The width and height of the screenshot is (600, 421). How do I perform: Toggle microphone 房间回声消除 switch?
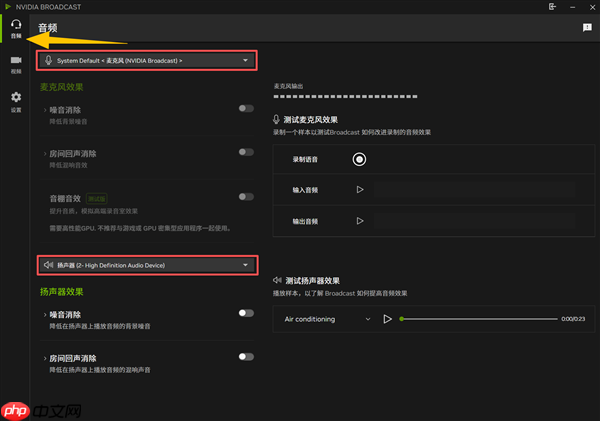click(245, 152)
